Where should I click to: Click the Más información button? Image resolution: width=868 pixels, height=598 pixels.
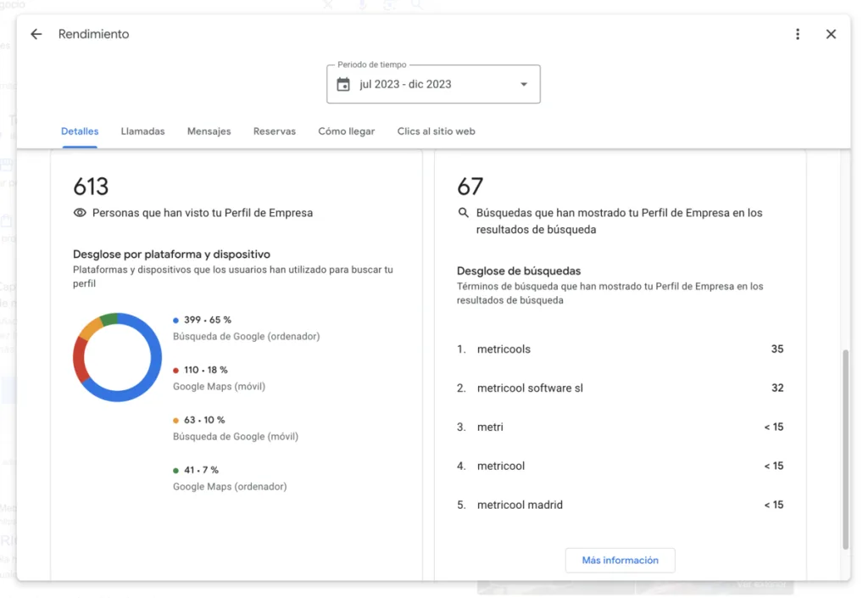click(x=620, y=561)
